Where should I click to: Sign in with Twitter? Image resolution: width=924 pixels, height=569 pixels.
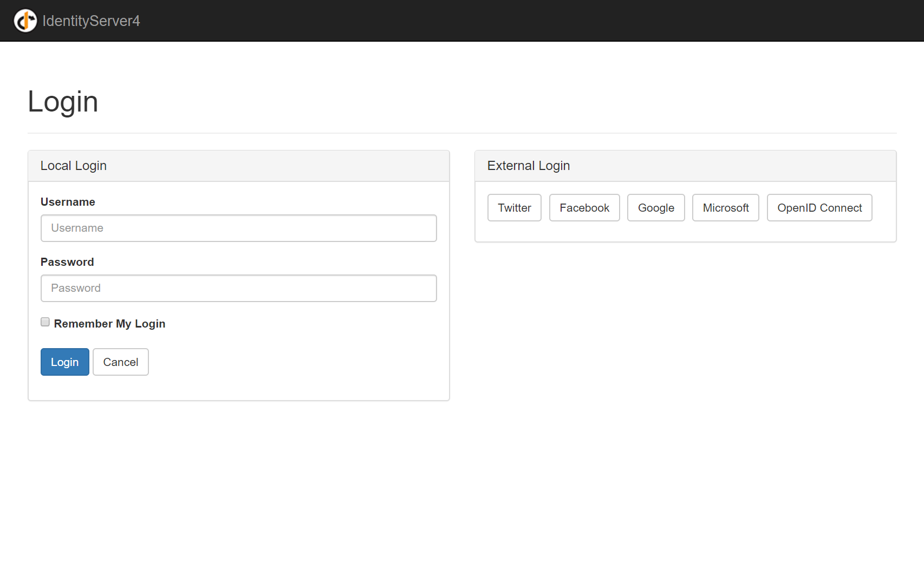click(x=515, y=207)
